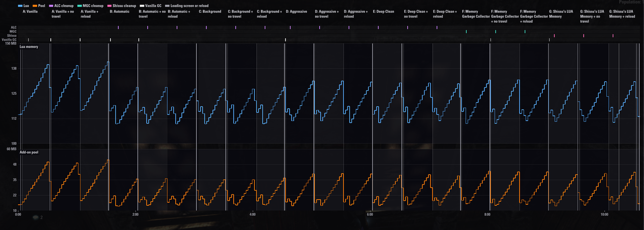Screen dimensions: 644x230
Task: Click first white Vanilla GC marker
Action: pyautogui.click(x=29, y=39)
